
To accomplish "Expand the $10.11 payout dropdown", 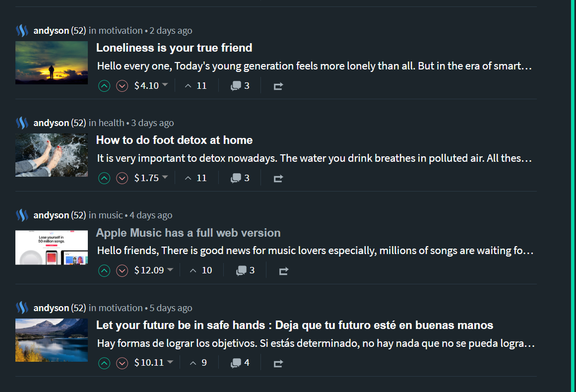I will point(170,362).
